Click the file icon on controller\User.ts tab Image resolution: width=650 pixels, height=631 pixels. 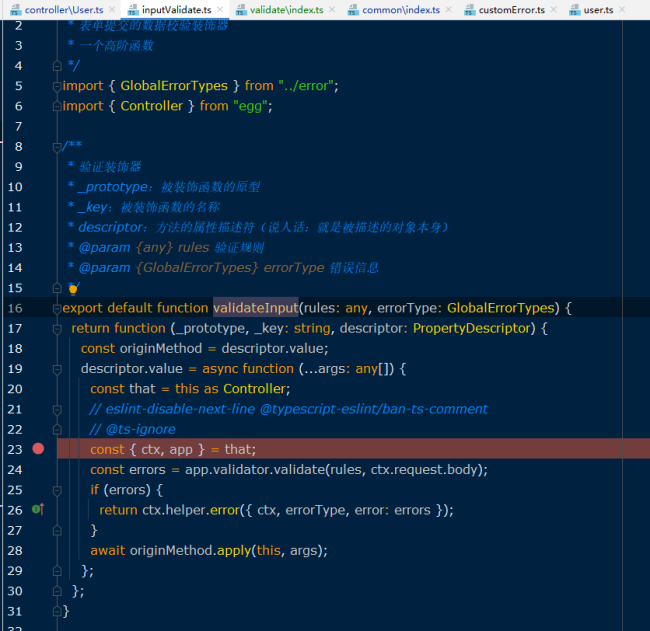click(17, 10)
